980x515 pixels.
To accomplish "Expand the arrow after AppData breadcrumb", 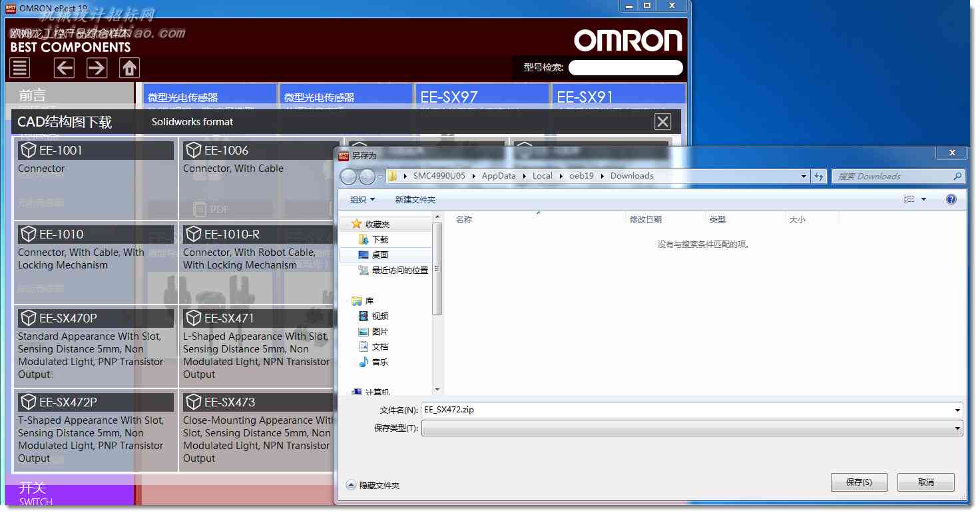I will 524,176.
